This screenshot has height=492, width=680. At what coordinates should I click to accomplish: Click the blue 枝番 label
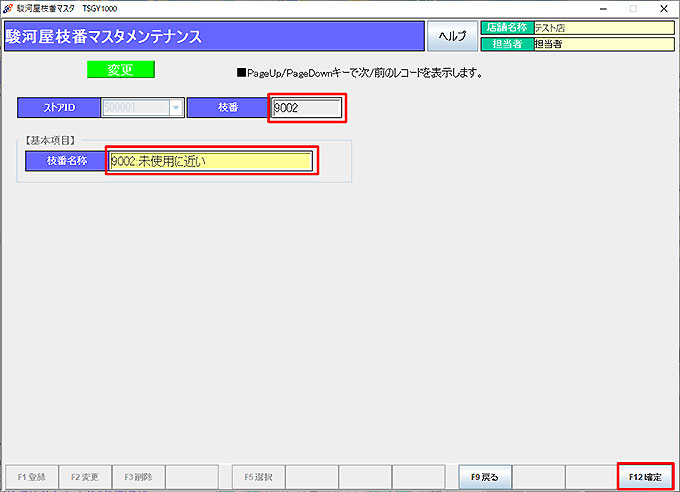point(228,108)
